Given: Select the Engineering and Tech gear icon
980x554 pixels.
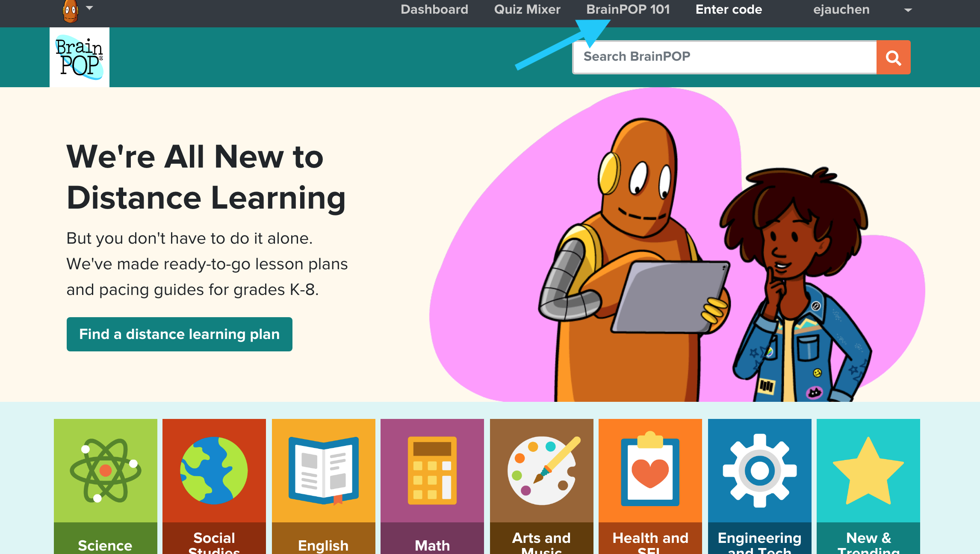Looking at the screenshot, I should pos(760,470).
